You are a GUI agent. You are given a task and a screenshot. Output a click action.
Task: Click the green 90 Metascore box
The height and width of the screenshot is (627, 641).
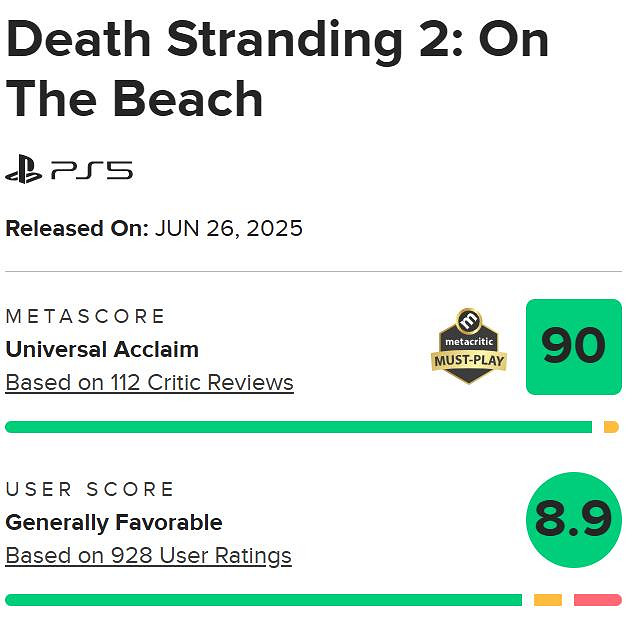coord(573,346)
